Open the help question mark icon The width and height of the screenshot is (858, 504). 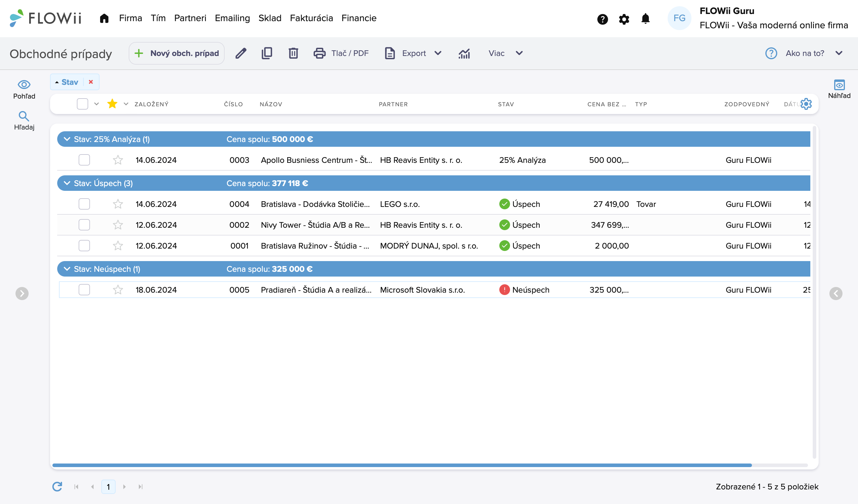point(602,19)
